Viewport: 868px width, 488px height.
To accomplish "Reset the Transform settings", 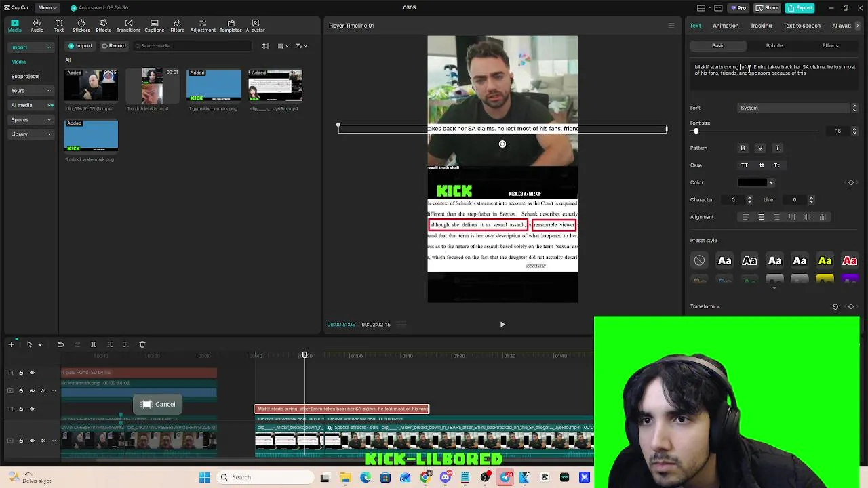I will click(835, 306).
